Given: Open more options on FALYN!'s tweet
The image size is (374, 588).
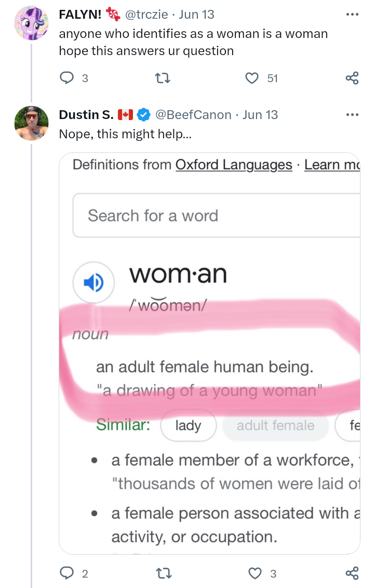Looking at the screenshot, I should tap(352, 14).
